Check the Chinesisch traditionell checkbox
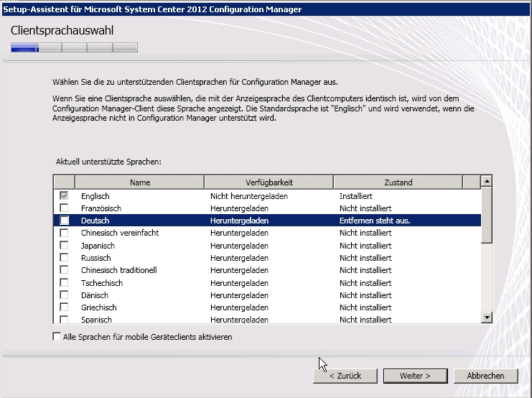Screen dimensions: 532x398 65,270
